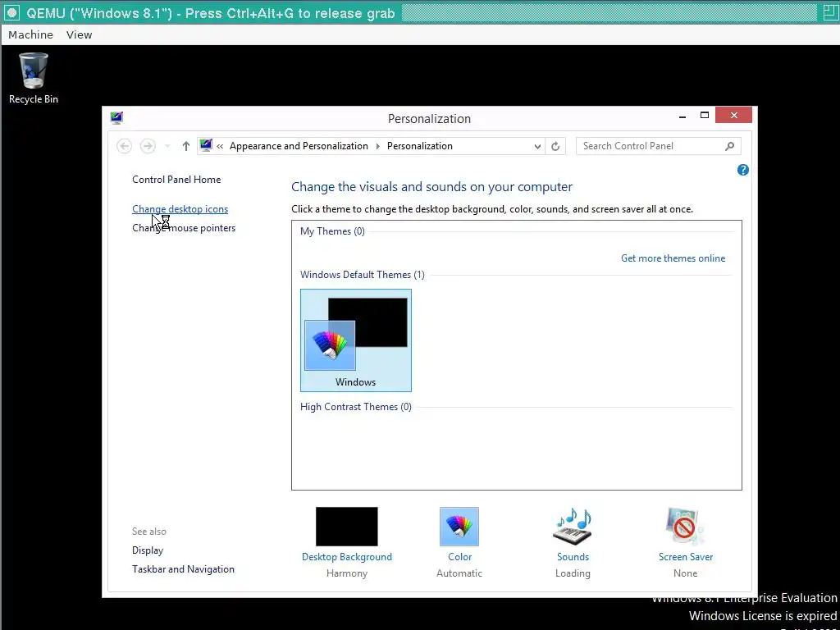Refresh the Personalization page
840x630 pixels.
click(555, 146)
